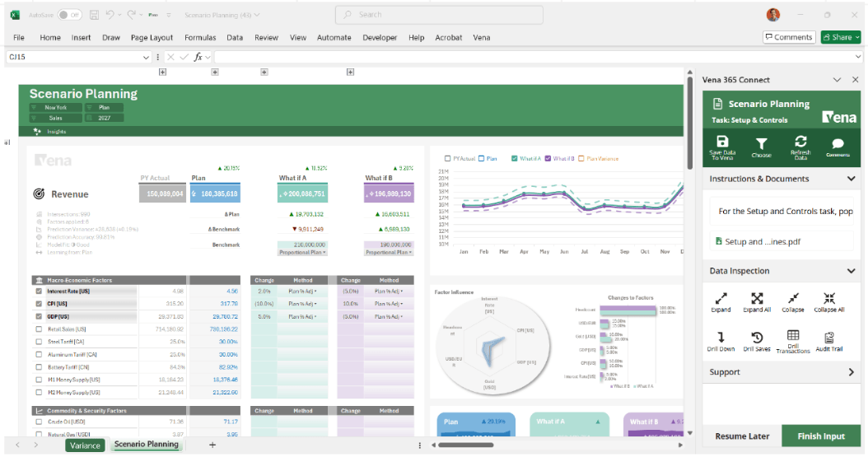Click the formula bar input
Screen dimensions: 868x457
coord(534,57)
